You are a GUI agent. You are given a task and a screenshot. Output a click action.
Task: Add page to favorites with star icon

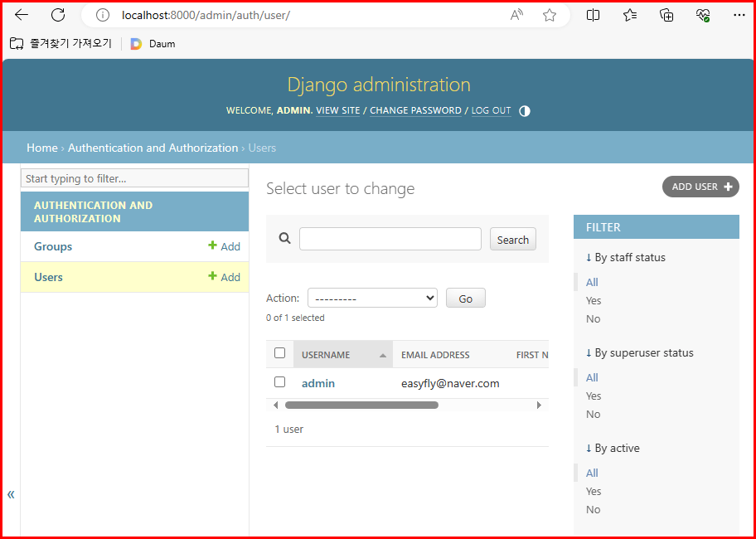point(549,16)
